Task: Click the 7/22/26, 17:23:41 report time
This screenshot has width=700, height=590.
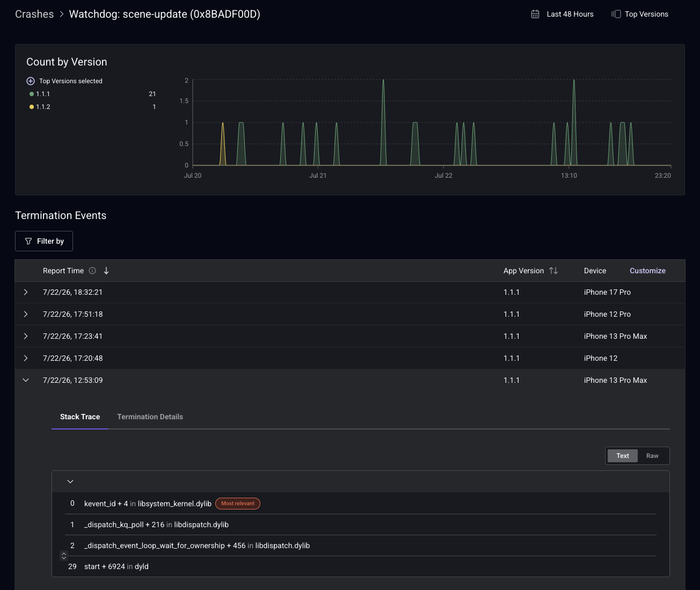Action: click(x=72, y=336)
